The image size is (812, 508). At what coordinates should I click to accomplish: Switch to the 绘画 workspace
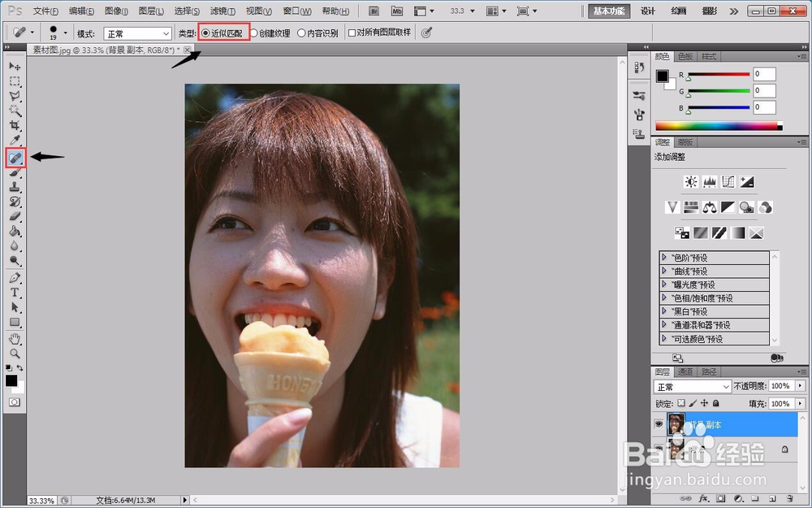678,11
